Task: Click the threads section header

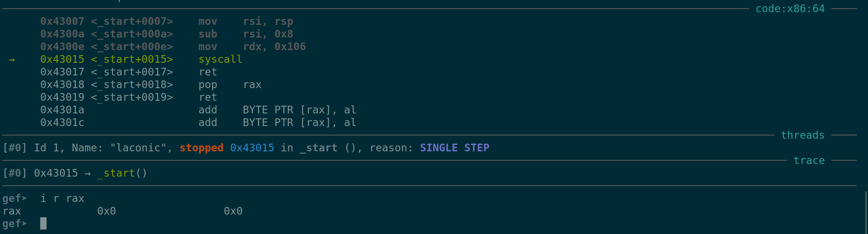Action: pyautogui.click(x=802, y=136)
